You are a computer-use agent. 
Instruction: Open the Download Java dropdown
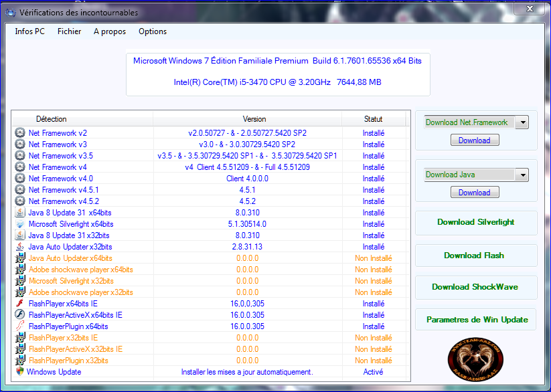click(523, 175)
